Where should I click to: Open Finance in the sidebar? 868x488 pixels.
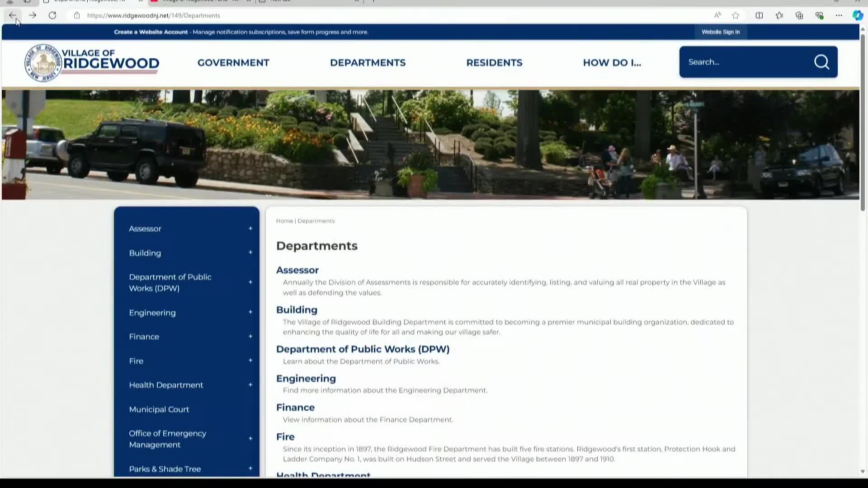point(144,337)
